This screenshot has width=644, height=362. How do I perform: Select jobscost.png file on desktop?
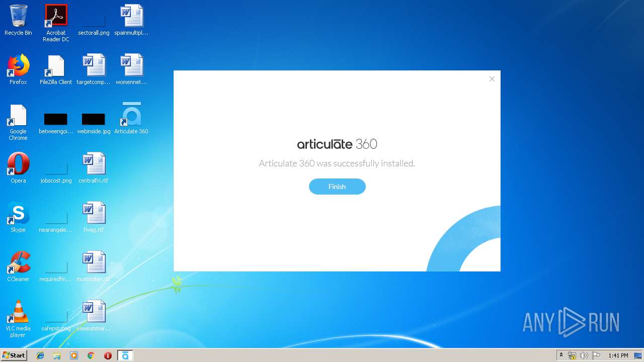pos(56,172)
